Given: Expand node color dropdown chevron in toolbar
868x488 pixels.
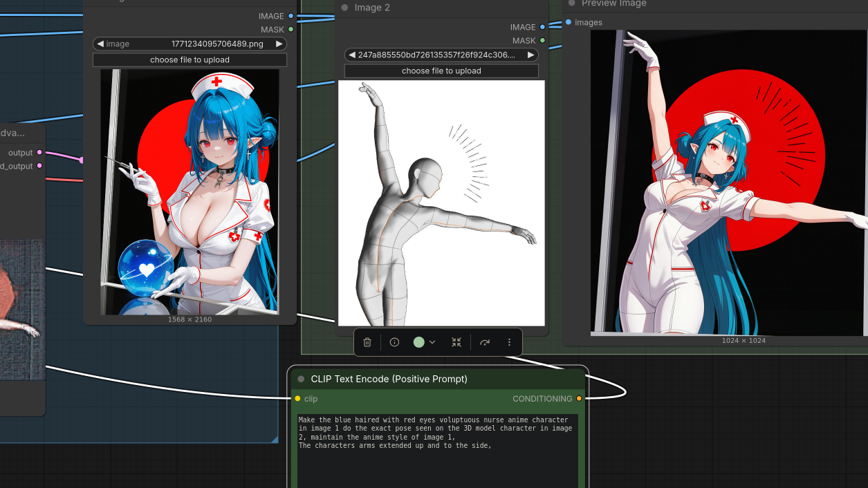Looking at the screenshot, I should click(x=432, y=342).
